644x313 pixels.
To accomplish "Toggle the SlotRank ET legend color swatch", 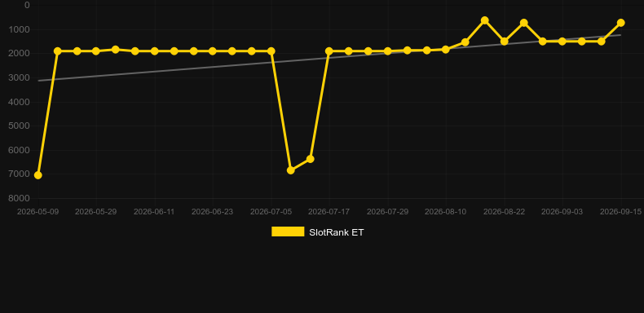I will tap(288, 231).
